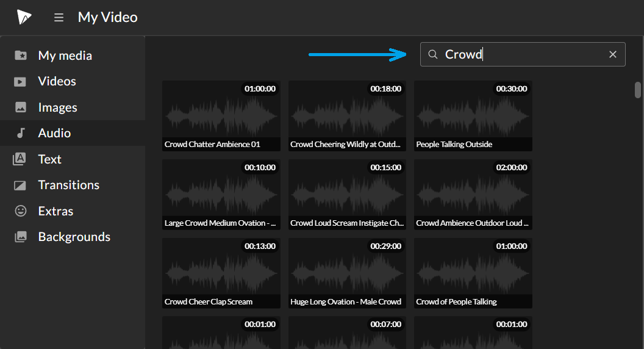Viewport: 644px width, 349px height.
Task: Select Crowd Ambience Outdoor Loud clip
Action: point(473,195)
